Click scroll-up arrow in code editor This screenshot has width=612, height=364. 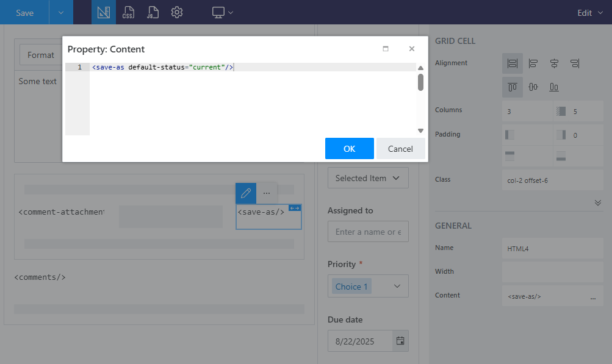pos(420,68)
